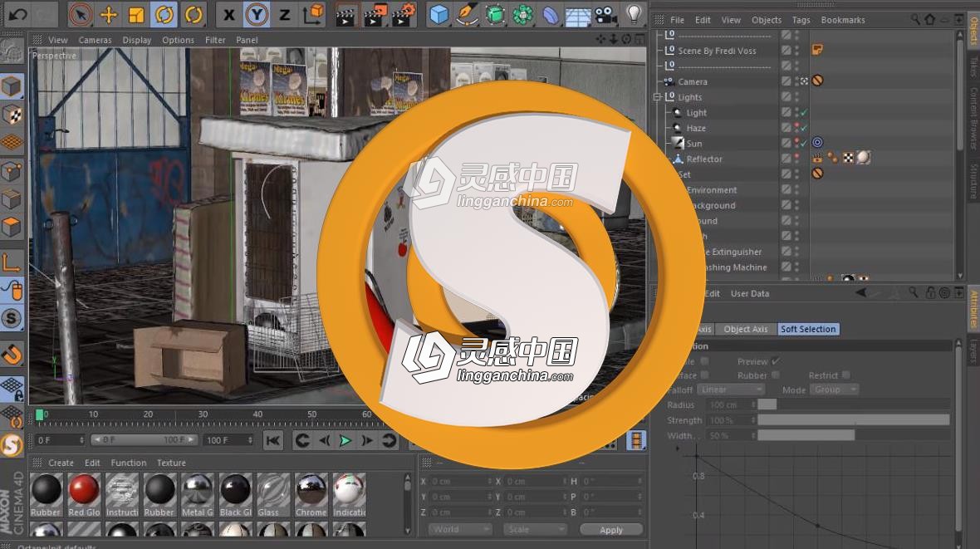The height and width of the screenshot is (549, 980).
Task: Click the camera object icon
Action: tap(605, 14)
